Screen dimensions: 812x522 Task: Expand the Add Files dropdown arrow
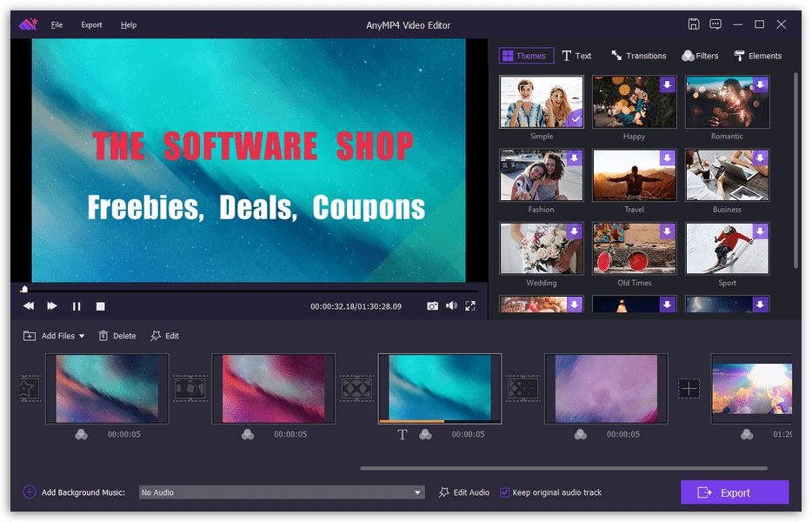[82, 337]
